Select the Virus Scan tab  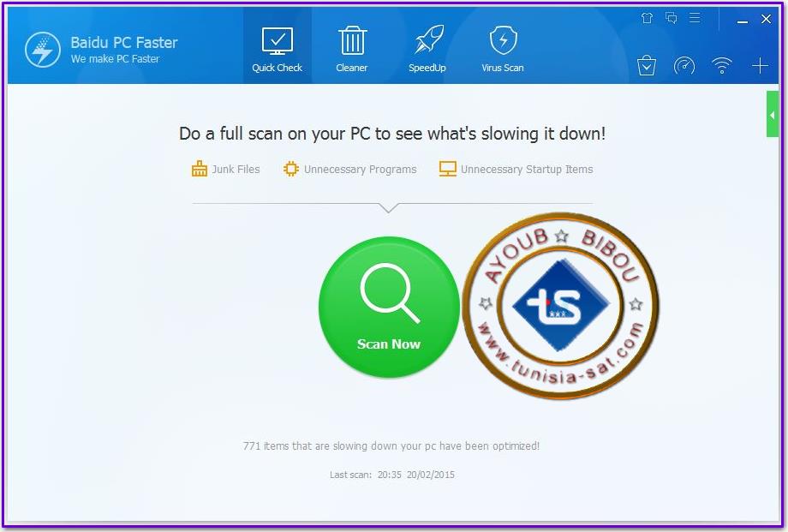click(x=503, y=49)
